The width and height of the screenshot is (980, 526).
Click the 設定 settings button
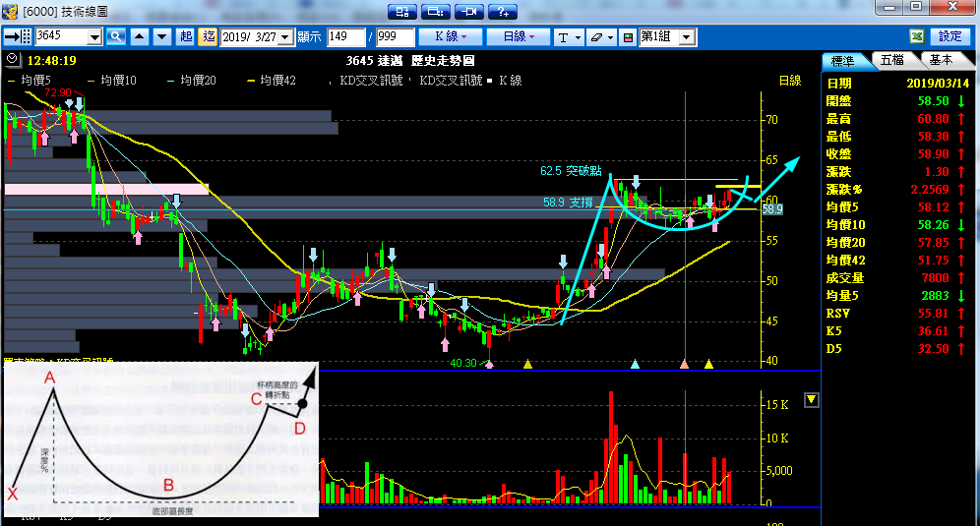[950, 36]
